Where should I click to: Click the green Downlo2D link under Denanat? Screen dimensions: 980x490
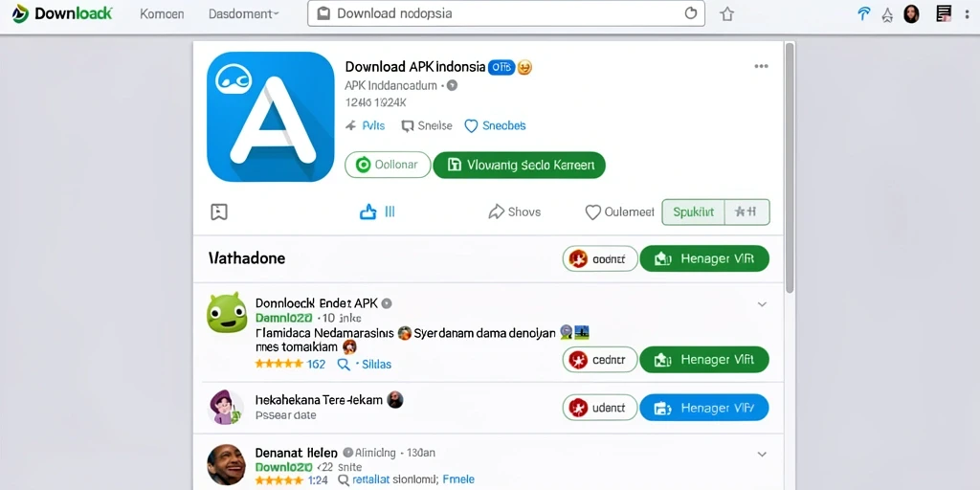[x=283, y=467]
